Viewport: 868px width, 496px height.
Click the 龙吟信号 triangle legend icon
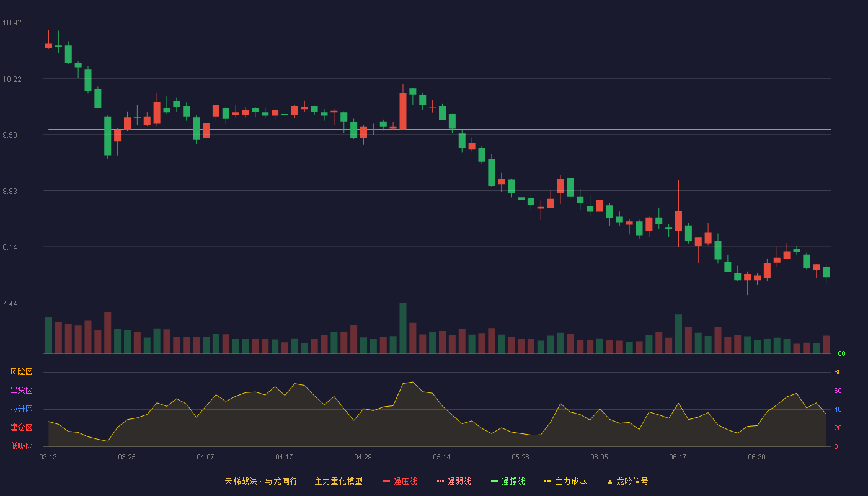[610, 481]
